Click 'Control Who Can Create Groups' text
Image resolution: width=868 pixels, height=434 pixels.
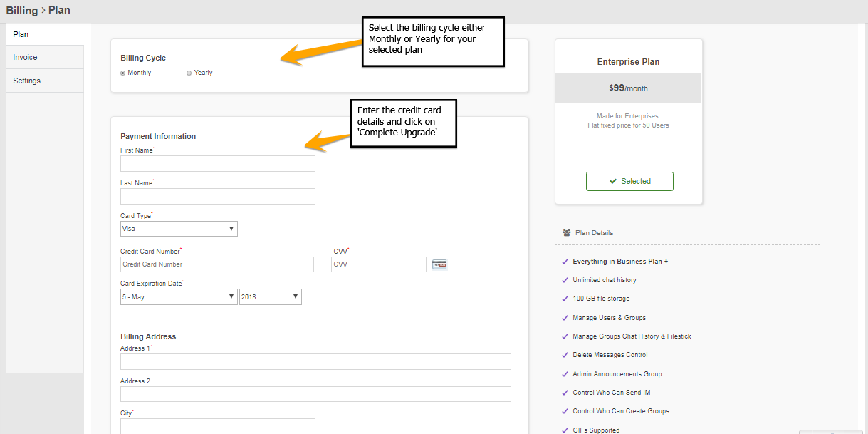pos(621,411)
